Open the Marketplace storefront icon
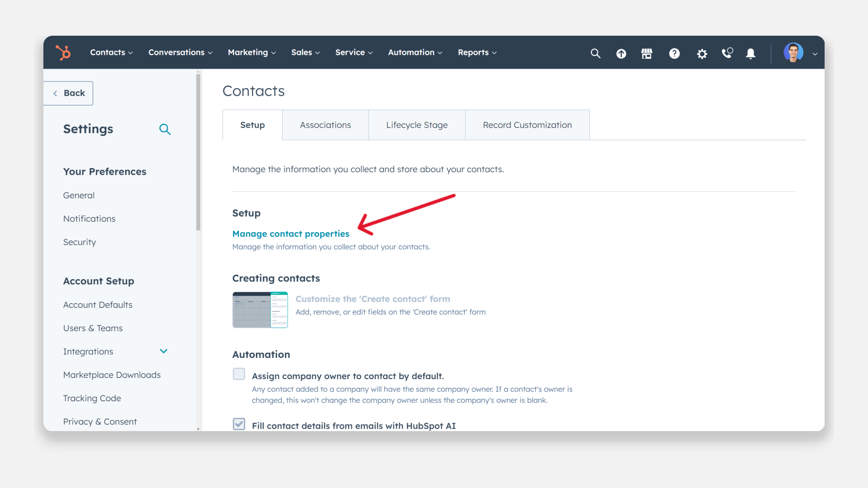868x488 pixels. pos(647,54)
